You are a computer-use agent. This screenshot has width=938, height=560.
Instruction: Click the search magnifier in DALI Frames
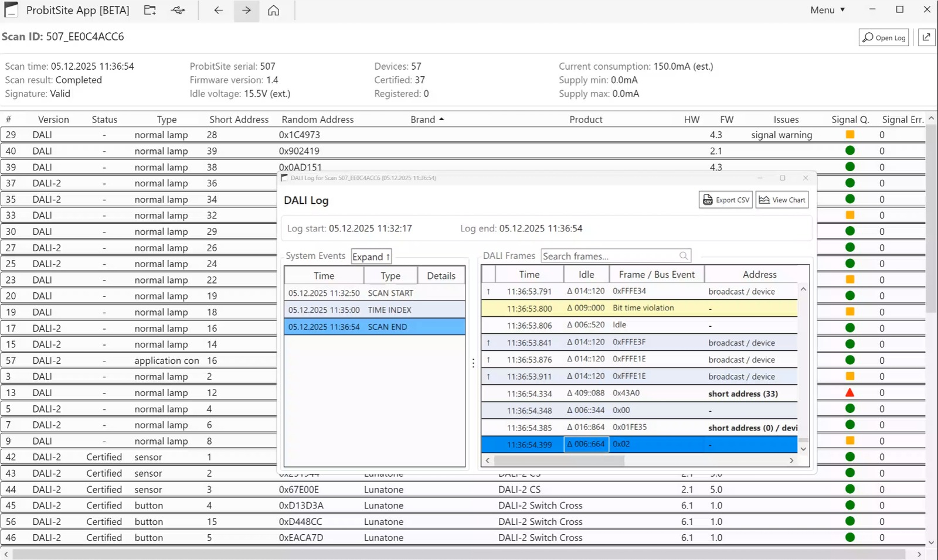tap(684, 256)
